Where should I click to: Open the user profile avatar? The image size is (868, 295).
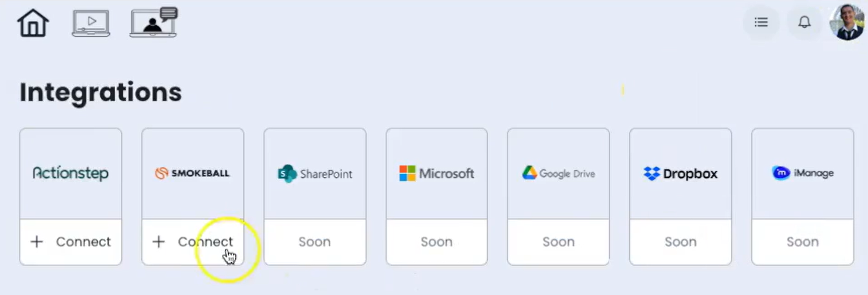point(847,22)
